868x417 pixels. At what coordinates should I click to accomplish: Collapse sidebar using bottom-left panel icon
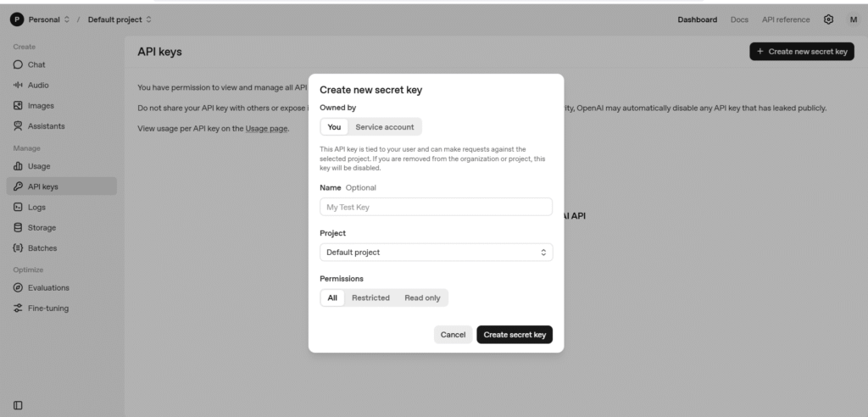point(18,405)
